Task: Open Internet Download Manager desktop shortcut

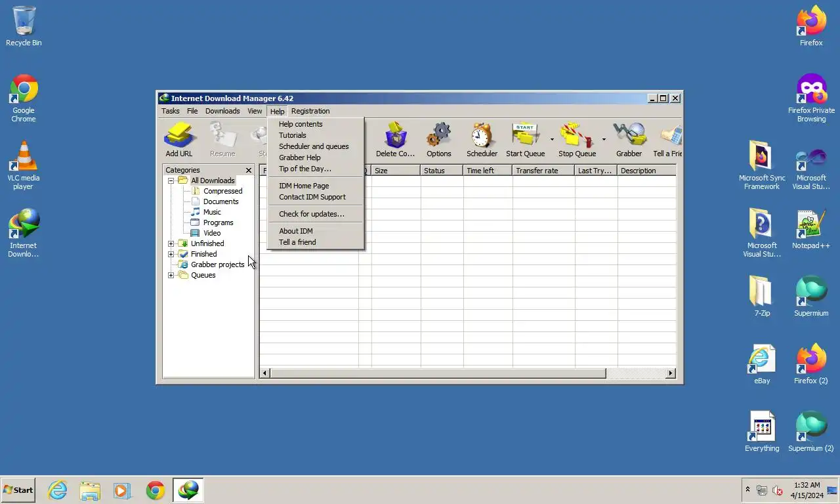Action: coord(24,233)
